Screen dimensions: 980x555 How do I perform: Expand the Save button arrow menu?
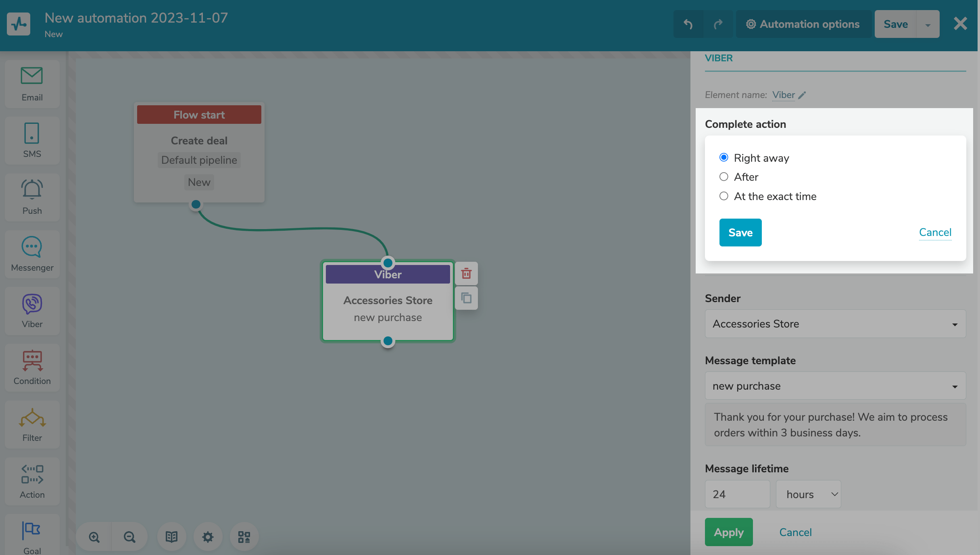pyautogui.click(x=928, y=25)
